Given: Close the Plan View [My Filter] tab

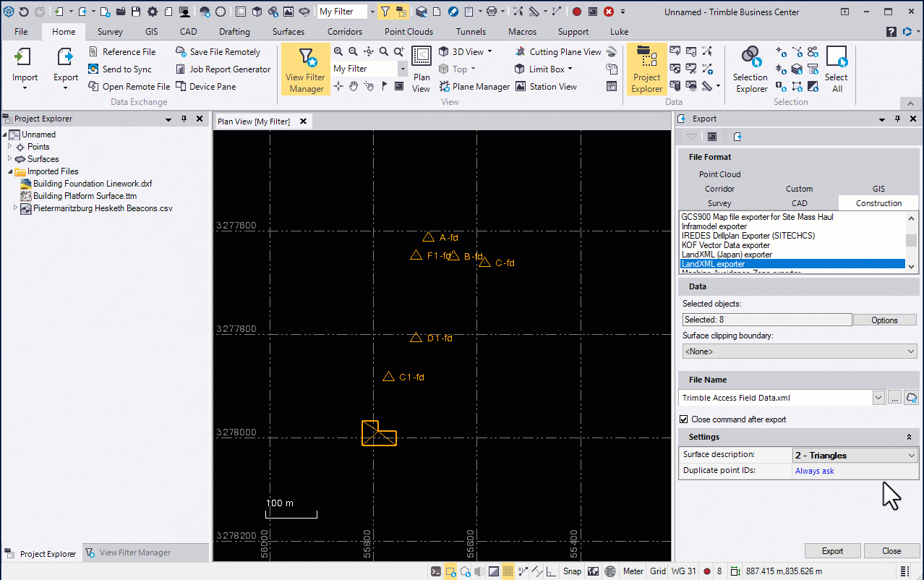Looking at the screenshot, I should (x=303, y=121).
